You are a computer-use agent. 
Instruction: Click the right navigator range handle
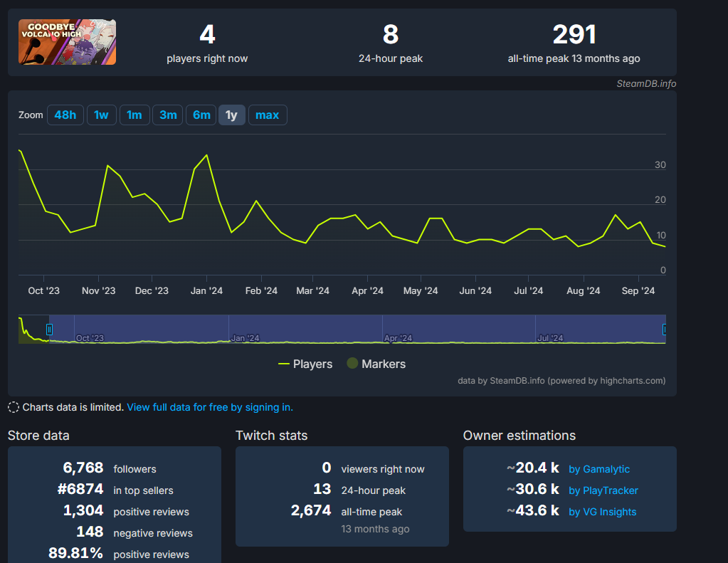pos(665,330)
